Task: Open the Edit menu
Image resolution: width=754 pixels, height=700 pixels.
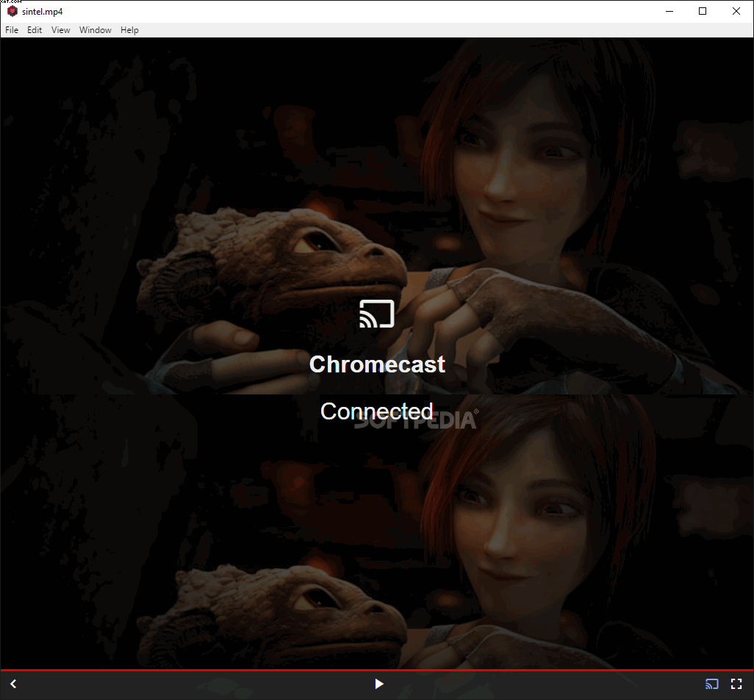Action: coord(34,30)
